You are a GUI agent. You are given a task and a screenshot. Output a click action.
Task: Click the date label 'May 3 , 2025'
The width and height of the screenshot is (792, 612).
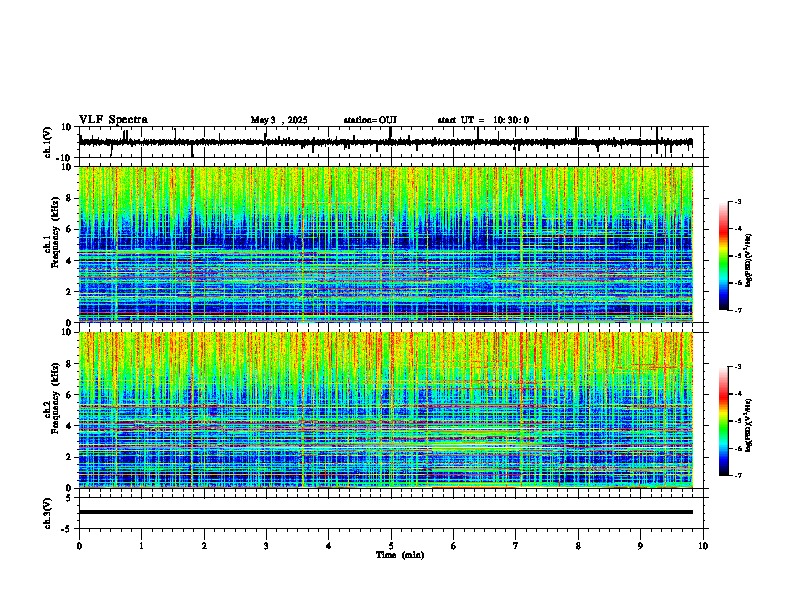click(279, 120)
